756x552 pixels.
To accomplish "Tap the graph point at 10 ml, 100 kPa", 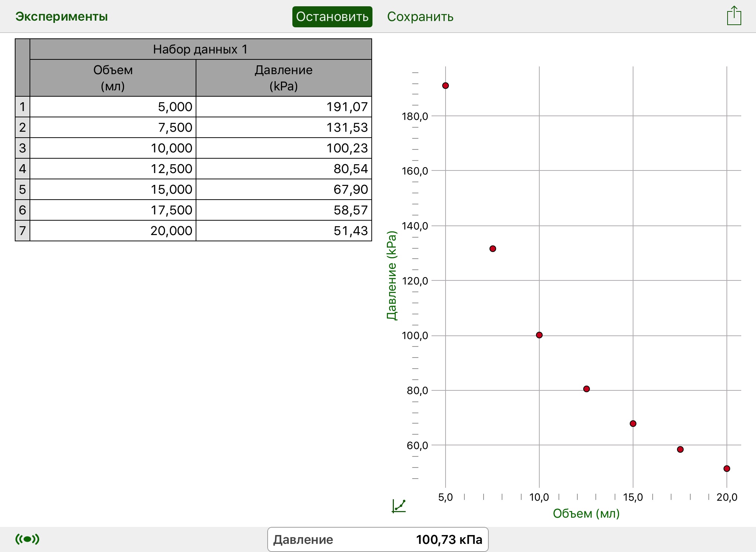I will 539,335.
